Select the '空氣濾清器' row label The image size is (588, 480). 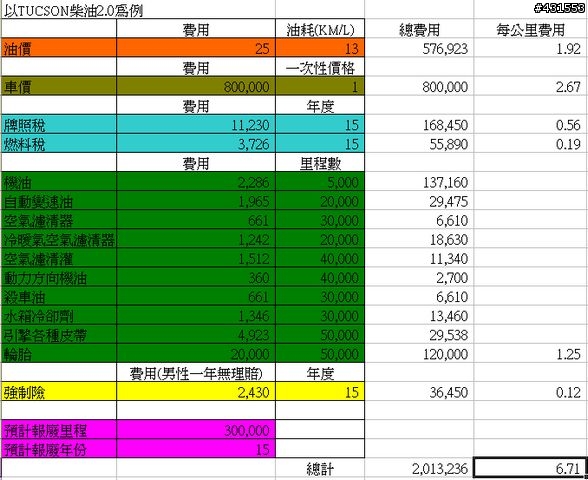click(59, 220)
